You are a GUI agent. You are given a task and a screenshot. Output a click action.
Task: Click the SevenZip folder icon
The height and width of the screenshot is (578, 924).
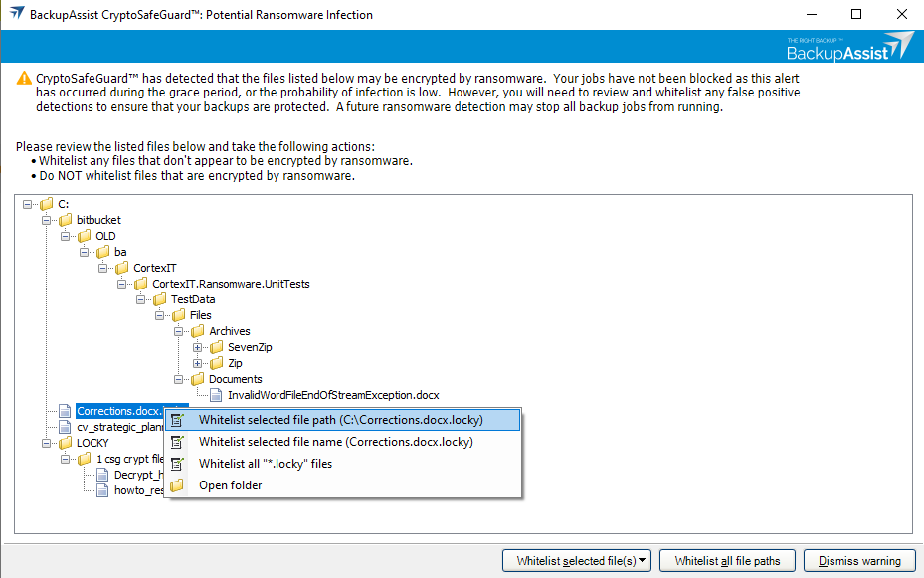click(x=216, y=347)
